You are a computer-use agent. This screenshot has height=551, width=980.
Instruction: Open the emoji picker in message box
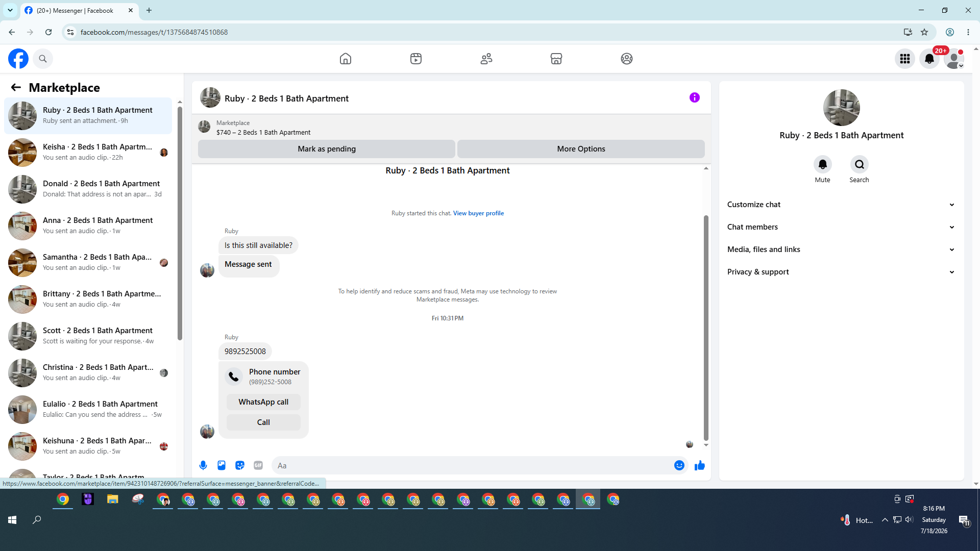679,465
